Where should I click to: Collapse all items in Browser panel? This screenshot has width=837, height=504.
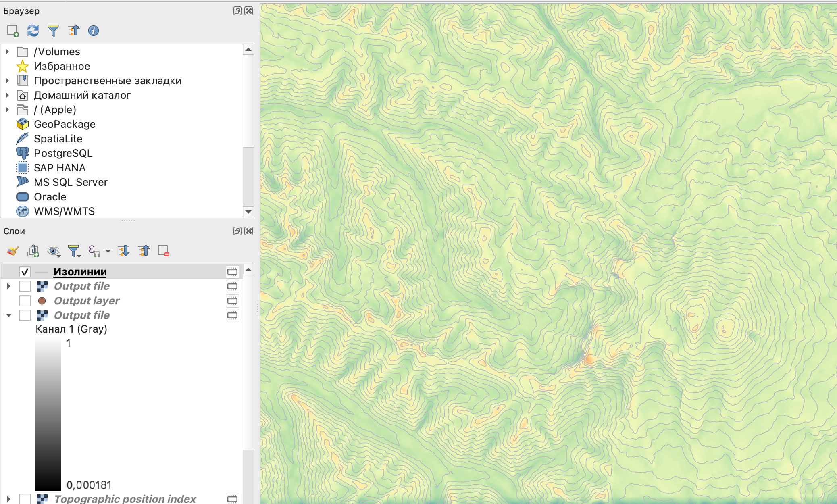73,31
